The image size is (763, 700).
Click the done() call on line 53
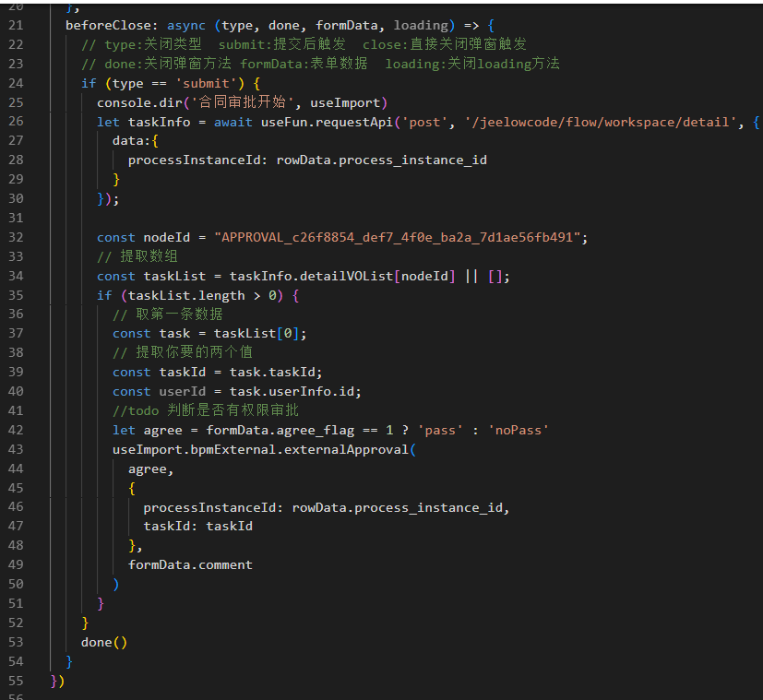(103, 642)
